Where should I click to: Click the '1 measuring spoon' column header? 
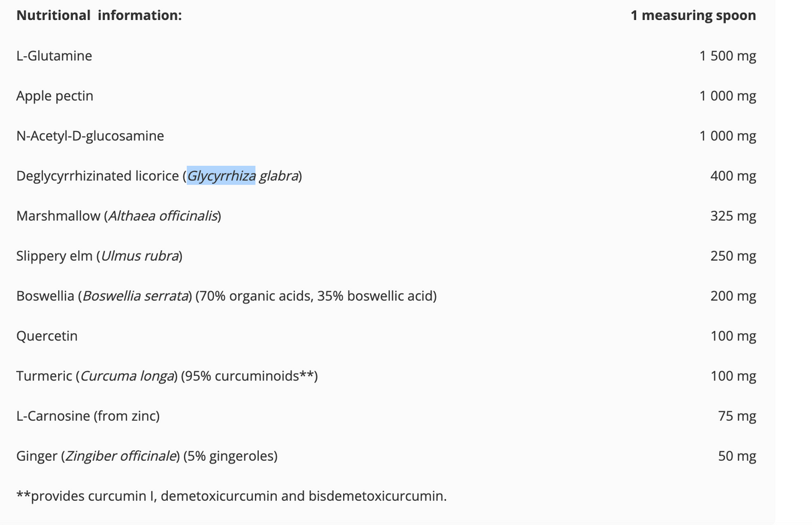[693, 15]
